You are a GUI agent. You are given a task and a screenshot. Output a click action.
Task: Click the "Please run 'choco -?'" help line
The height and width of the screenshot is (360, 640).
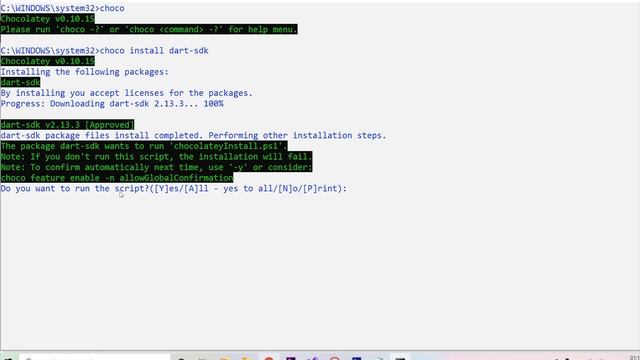tap(149, 29)
